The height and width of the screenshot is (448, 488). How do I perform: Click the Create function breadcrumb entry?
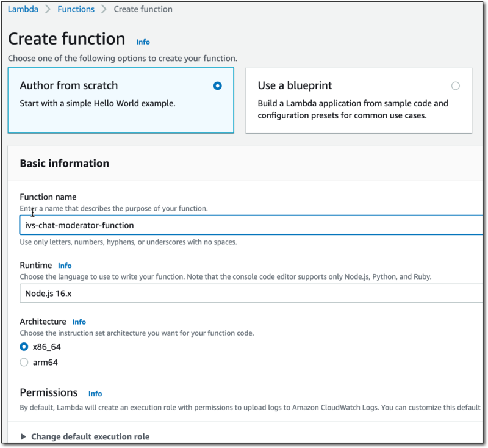tap(143, 9)
